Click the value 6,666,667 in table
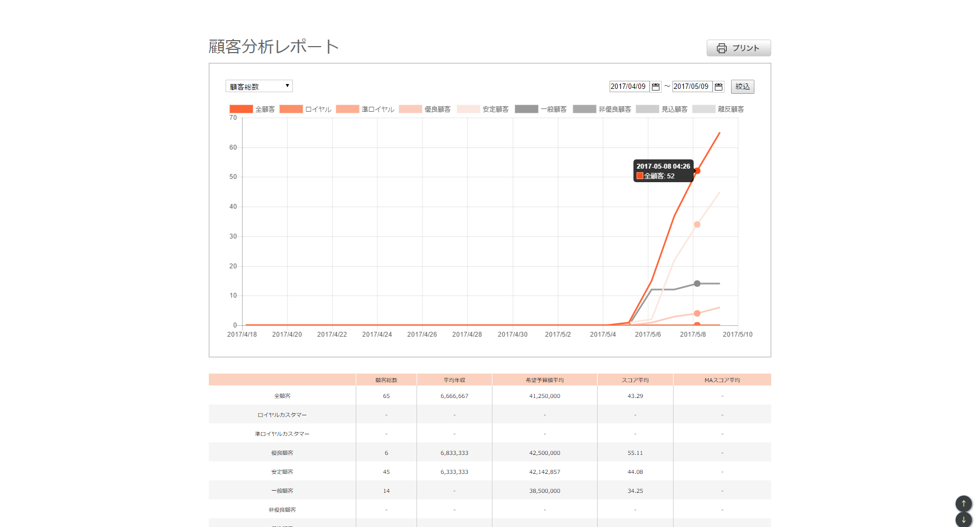 click(x=454, y=396)
